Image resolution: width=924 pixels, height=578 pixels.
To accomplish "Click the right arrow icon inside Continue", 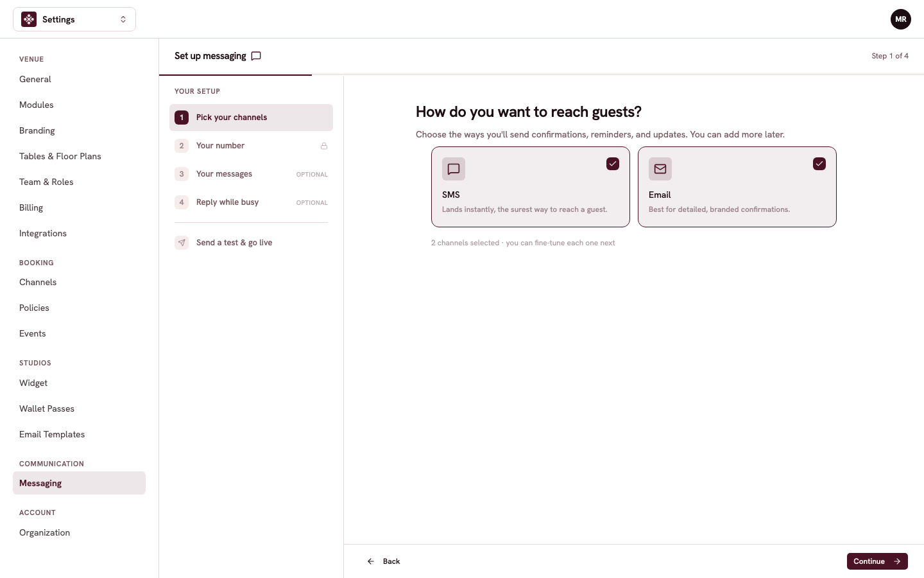I will click(x=897, y=561).
